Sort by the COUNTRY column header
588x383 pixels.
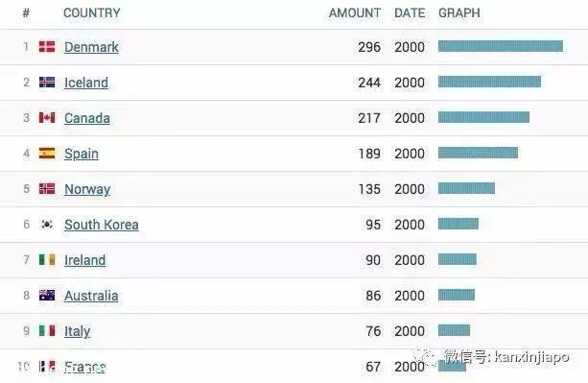pyautogui.click(x=92, y=12)
